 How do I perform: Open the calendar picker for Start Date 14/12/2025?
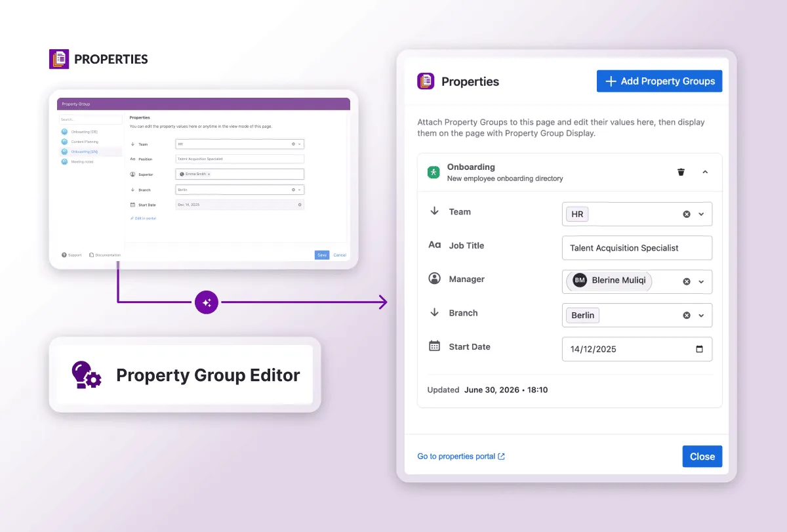tap(700, 349)
